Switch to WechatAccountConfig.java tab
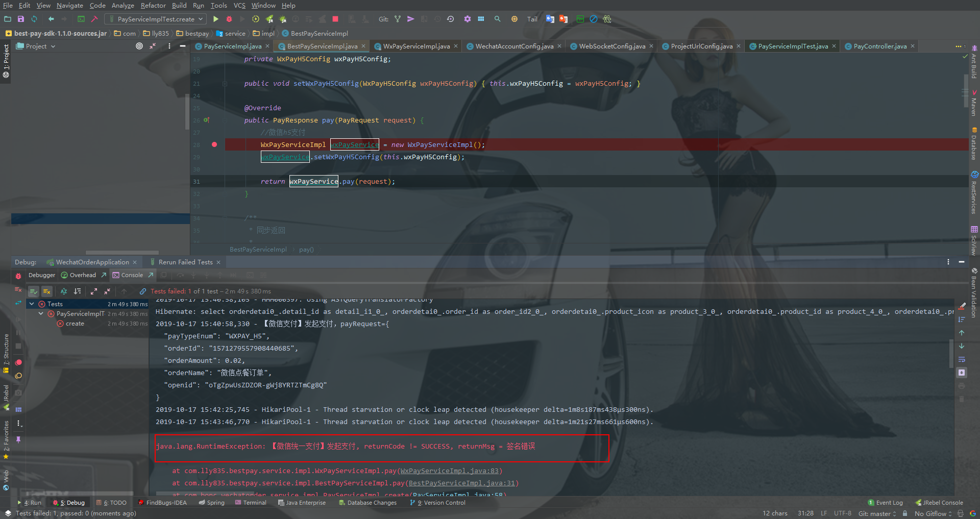980x519 pixels. 514,46
